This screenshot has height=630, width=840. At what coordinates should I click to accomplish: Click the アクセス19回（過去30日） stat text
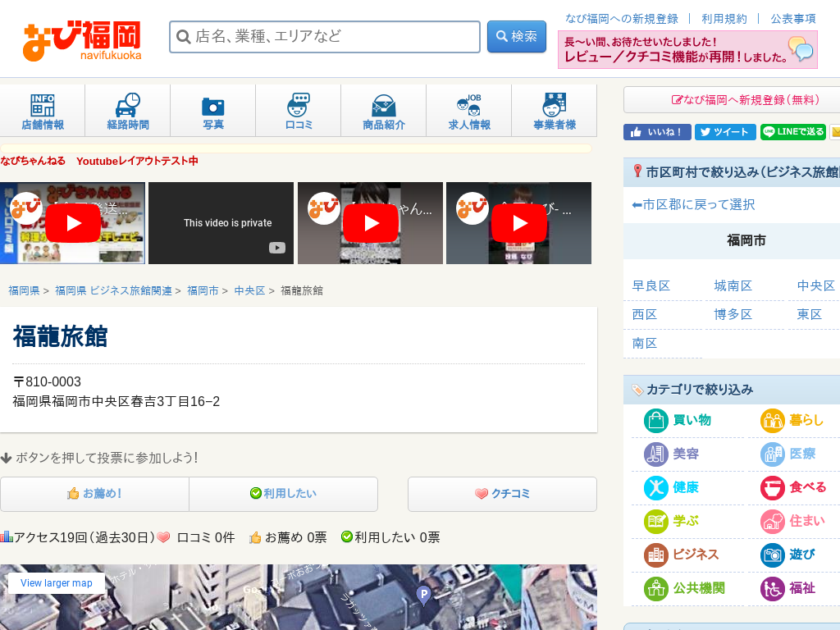[84, 537]
